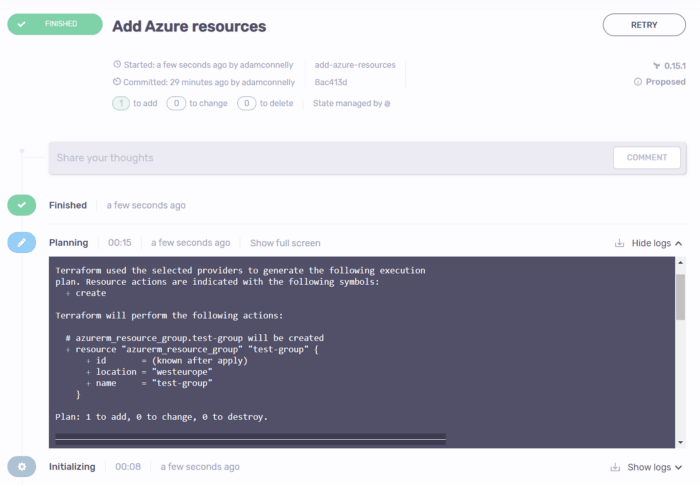
Task: Click the 'Plan: 1 to add' log line
Action: pos(161,417)
